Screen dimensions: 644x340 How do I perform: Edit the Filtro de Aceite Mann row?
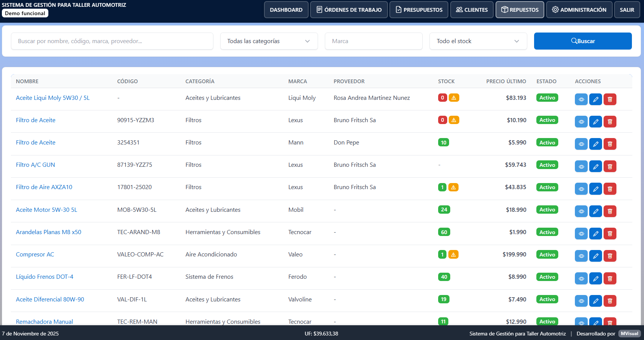596,144
